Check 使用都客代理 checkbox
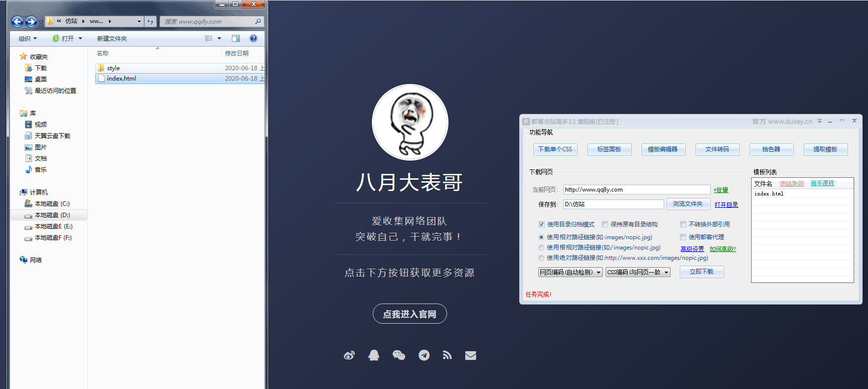 pyautogui.click(x=683, y=237)
